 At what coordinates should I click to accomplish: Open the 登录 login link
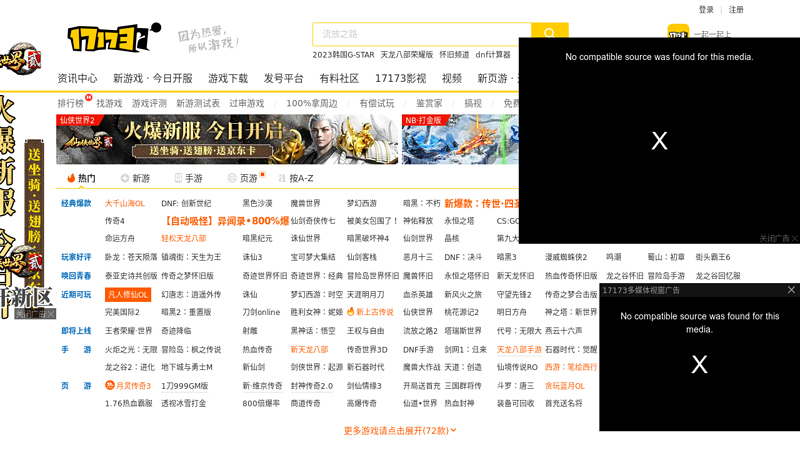pyautogui.click(x=706, y=9)
